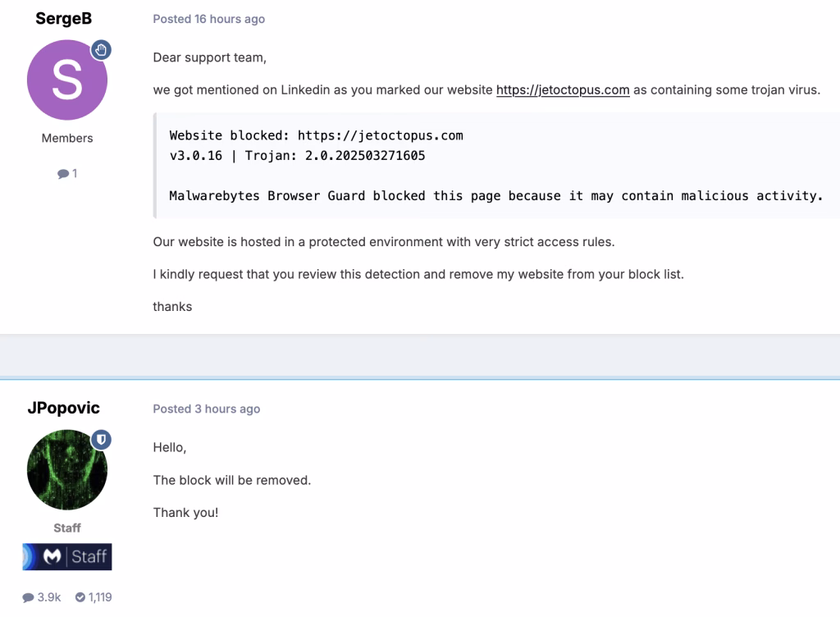This screenshot has height=617, width=840.
Task: Click the Staff group label under JPopovic's avatar
Action: [67, 528]
